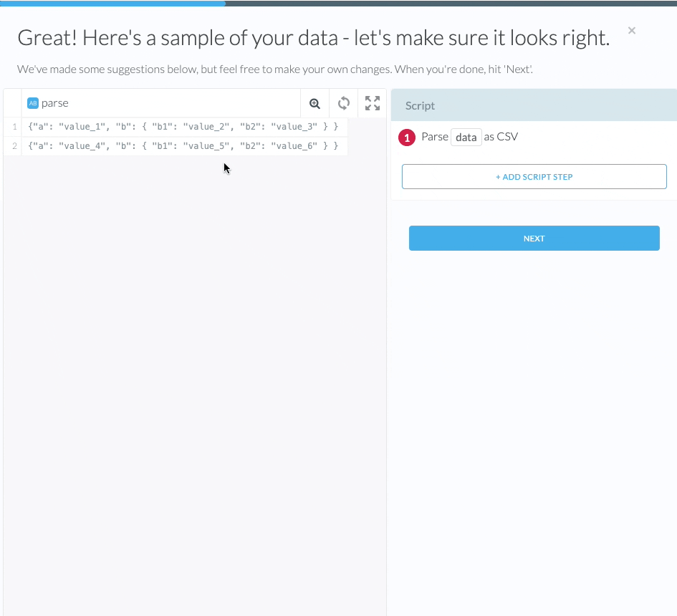Click the 'Great! Here's a sample' heading

point(313,38)
